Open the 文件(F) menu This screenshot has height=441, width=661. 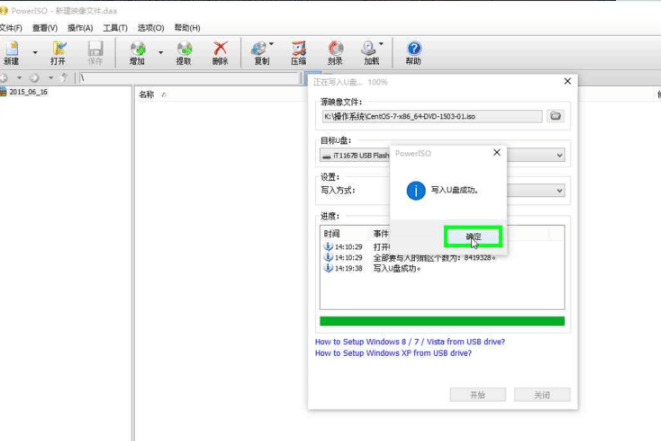(11, 28)
